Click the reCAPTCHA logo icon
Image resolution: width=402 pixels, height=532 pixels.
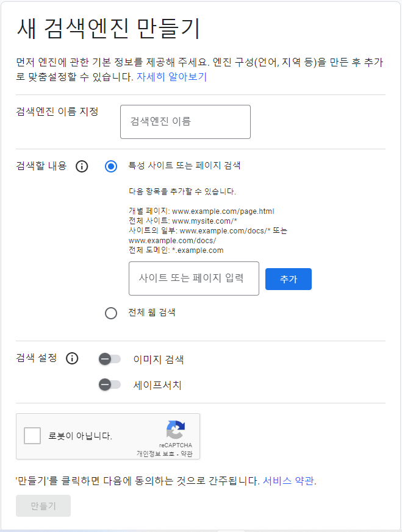176,430
